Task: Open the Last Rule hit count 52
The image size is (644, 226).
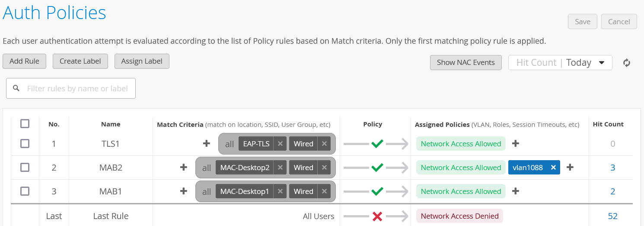Action: (612, 216)
